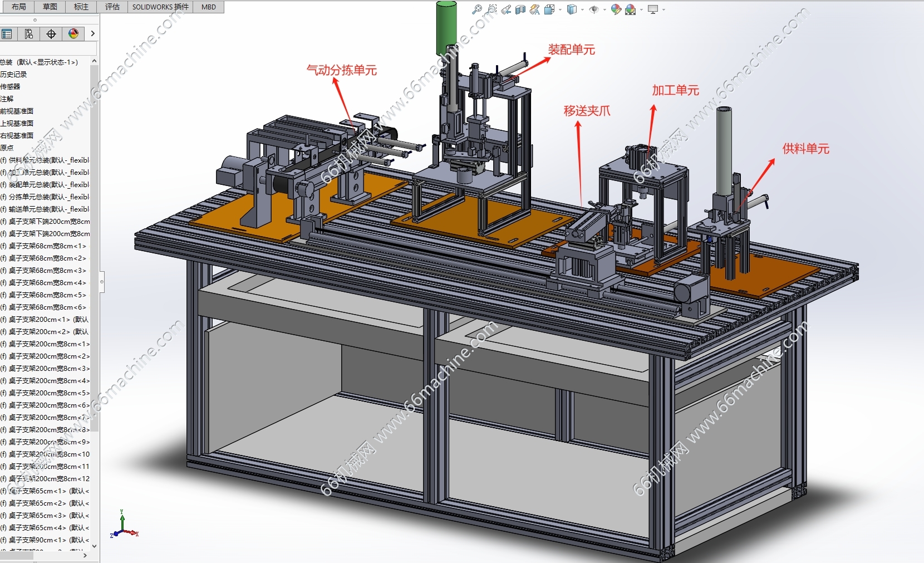Toggle the Section View tool

pyautogui.click(x=520, y=9)
